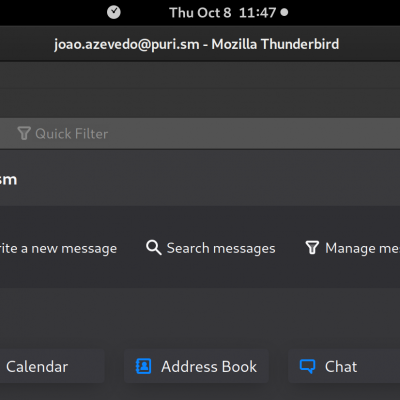Open the Thu Oct 8 date and time menu
400x400 pixels.
coord(228,13)
